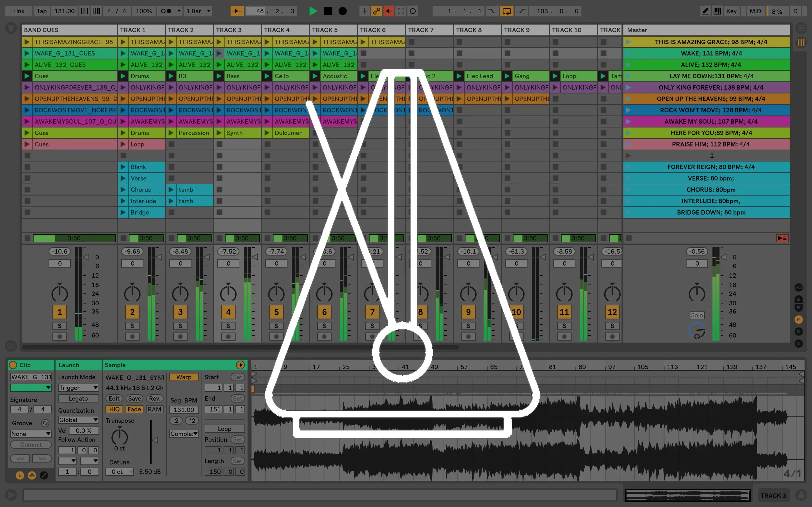
Task: Click the Solo button on Master channel
Action: pos(698,315)
